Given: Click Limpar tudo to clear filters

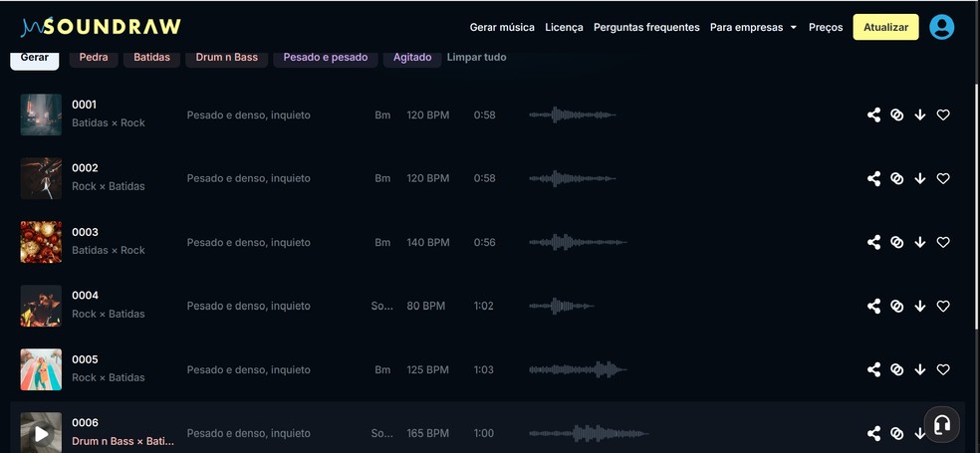Looking at the screenshot, I should [476, 58].
